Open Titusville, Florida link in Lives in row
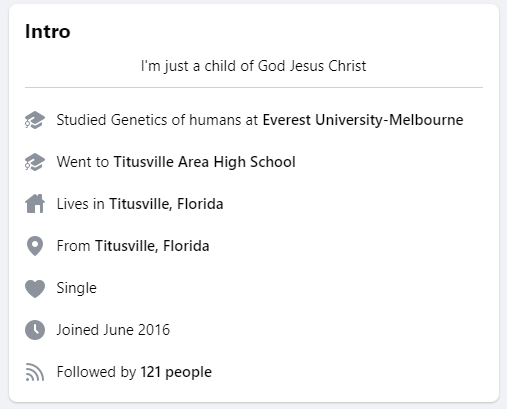The height and width of the screenshot is (409, 507). click(166, 204)
